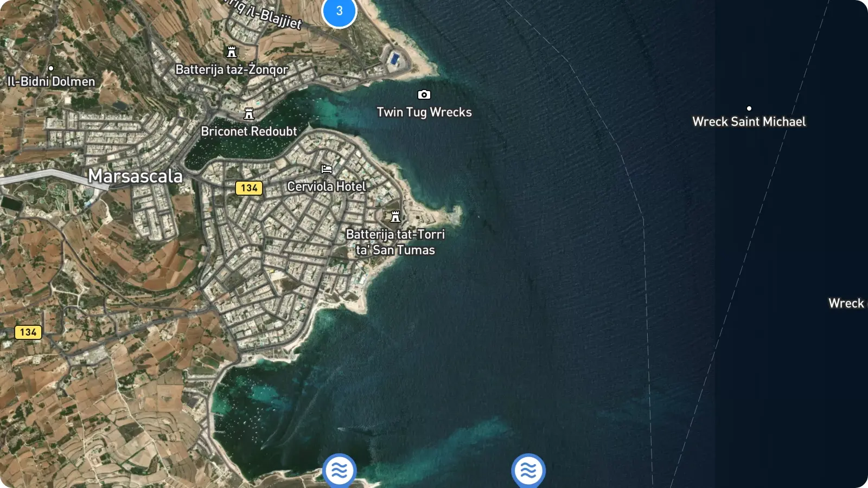Image resolution: width=868 pixels, height=488 pixels.
Task: Click the camera icon above Twin Tug Wrecks
Action: [424, 95]
